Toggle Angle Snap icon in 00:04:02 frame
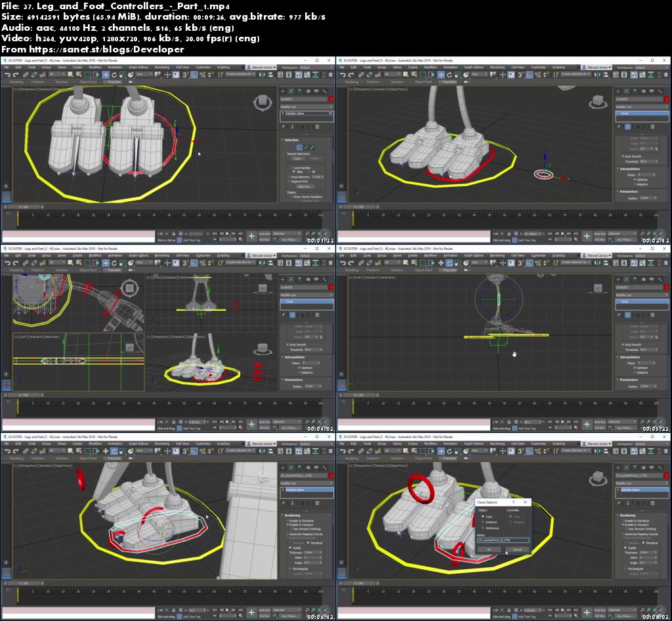The image size is (672, 621). coord(194,263)
